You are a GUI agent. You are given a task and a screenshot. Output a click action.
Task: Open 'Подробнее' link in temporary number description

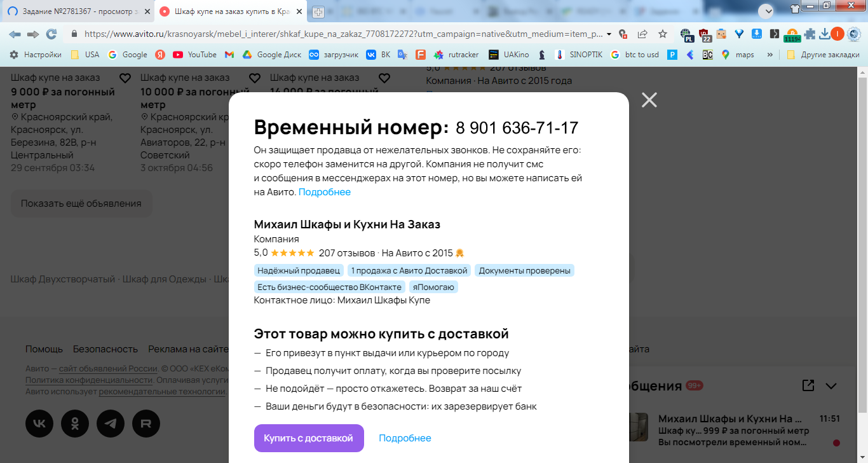[x=325, y=192]
